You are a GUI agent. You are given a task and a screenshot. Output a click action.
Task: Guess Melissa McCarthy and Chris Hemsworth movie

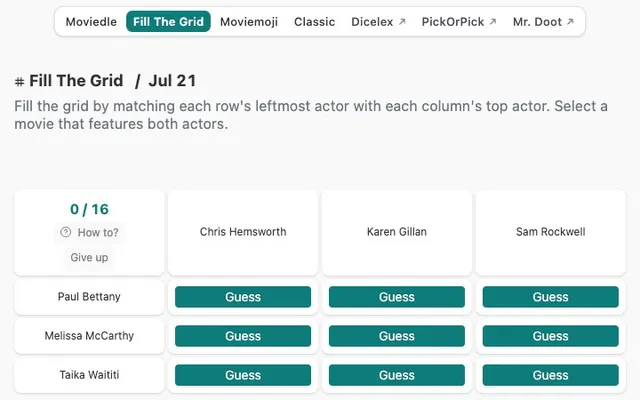click(x=243, y=336)
